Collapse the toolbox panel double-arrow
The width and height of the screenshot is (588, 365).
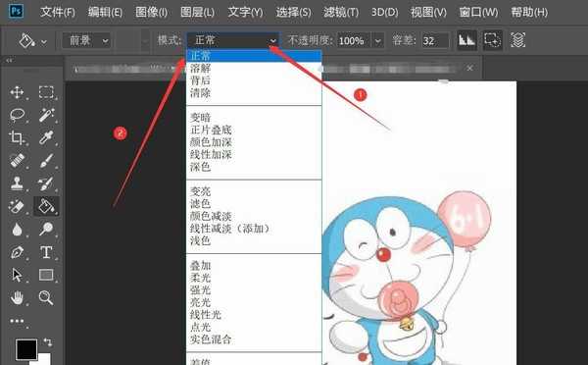click(9, 61)
